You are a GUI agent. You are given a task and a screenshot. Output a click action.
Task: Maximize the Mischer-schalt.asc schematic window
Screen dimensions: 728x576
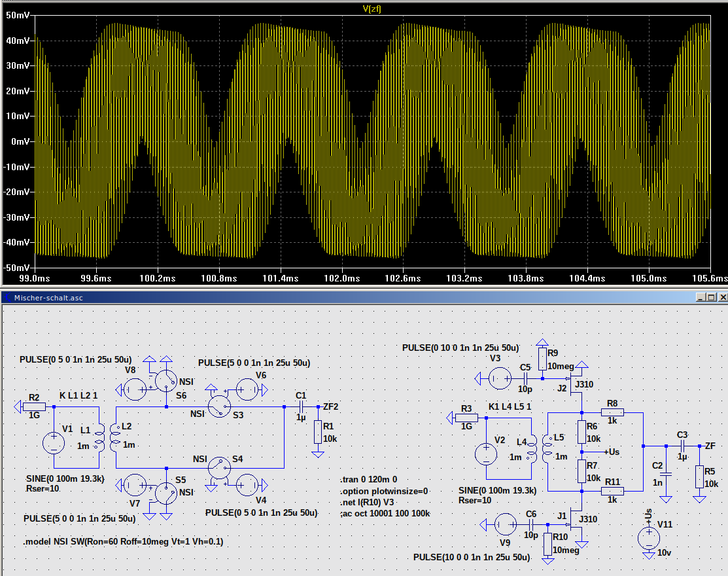[x=711, y=297]
